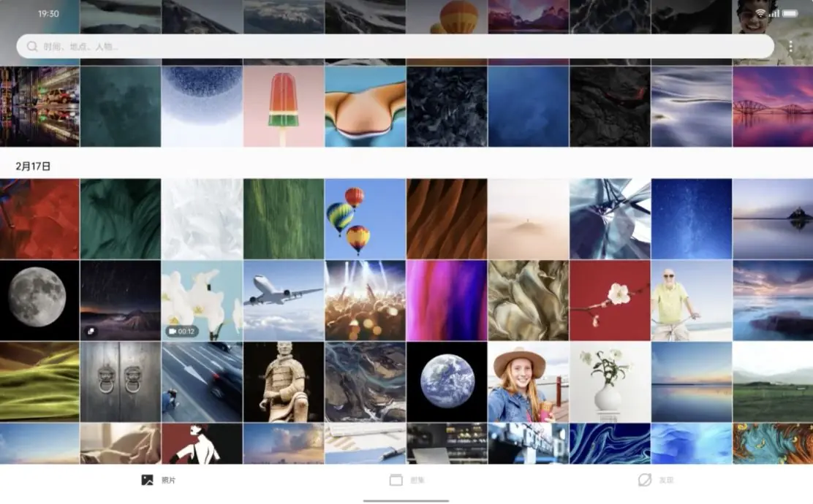Open the full moon photo
813x504 pixels.
click(39, 300)
